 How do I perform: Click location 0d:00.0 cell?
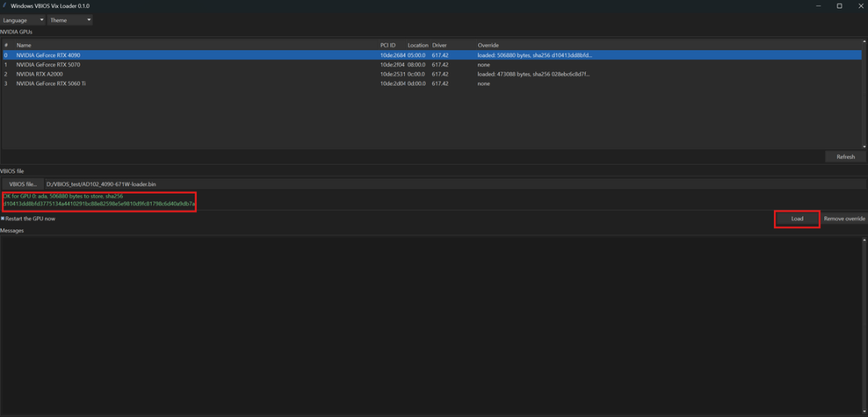(418, 84)
